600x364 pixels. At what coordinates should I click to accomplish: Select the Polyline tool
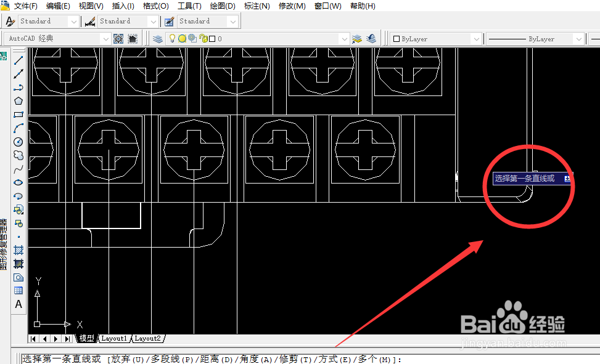pyautogui.click(x=18, y=88)
